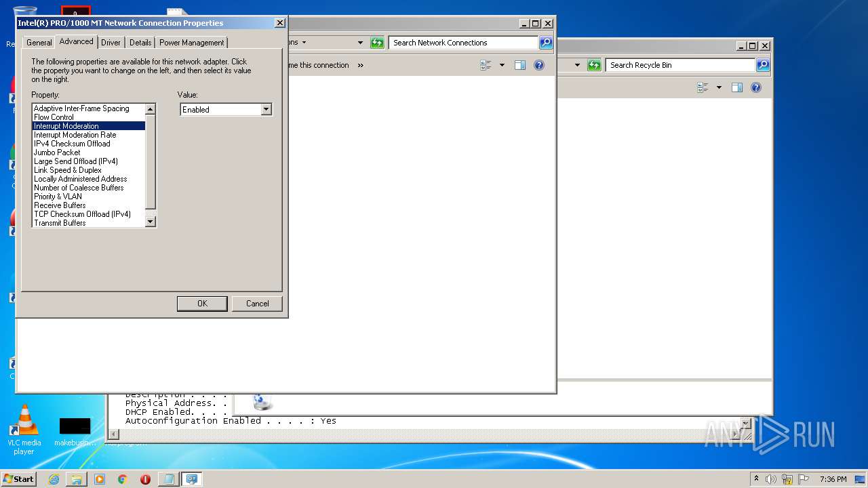Switch to the General tab
The height and width of the screenshot is (488, 868).
tap(39, 42)
